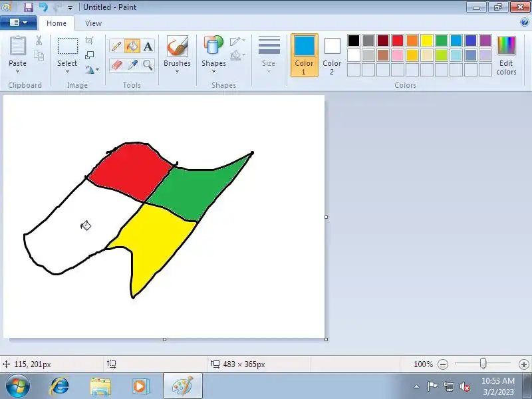
Task: Pick the yellow color swatch
Action: (426, 41)
